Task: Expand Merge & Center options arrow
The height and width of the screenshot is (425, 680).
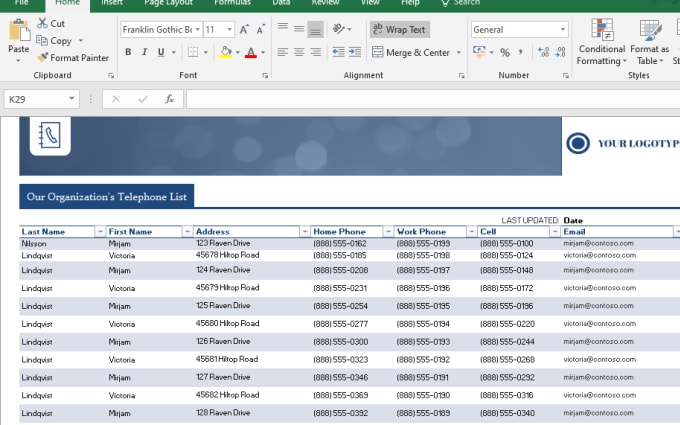Action: pyautogui.click(x=458, y=52)
